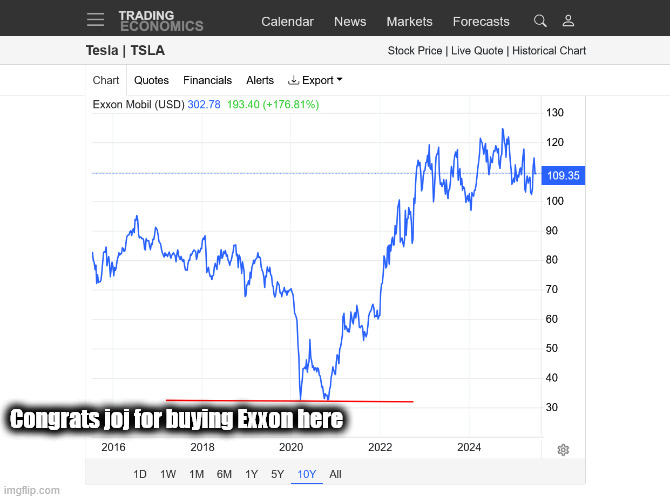The image size is (670, 499).
Task: Open the search magnifier icon
Action: pyautogui.click(x=540, y=21)
